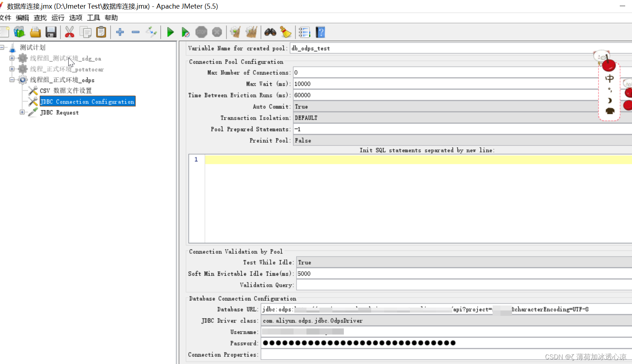Open the Test While Idle dropdown
Viewport: 632px width, 364px height.
[x=464, y=262]
